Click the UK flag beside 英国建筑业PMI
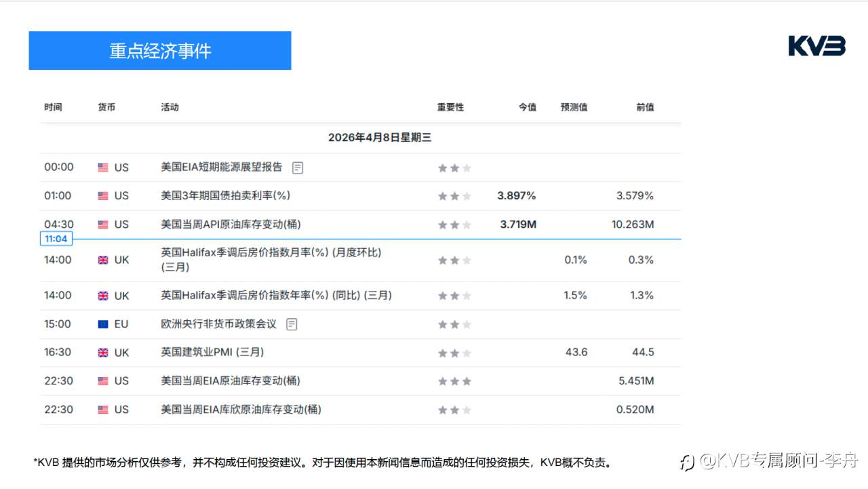The image size is (868, 489). tap(103, 352)
